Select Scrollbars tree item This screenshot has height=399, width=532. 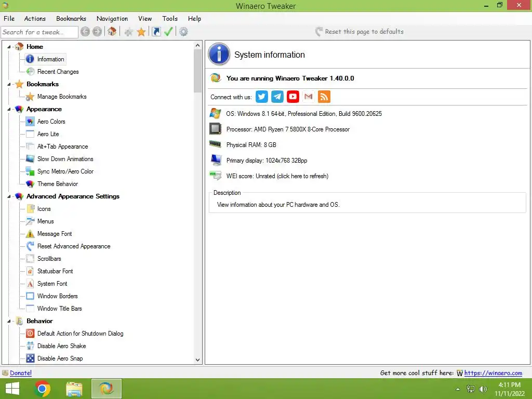click(49, 259)
